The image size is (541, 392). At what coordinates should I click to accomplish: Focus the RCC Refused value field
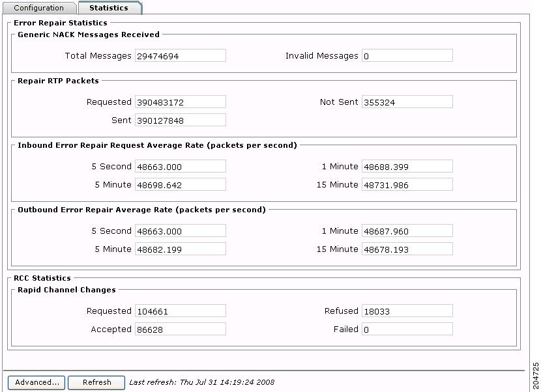(407, 311)
